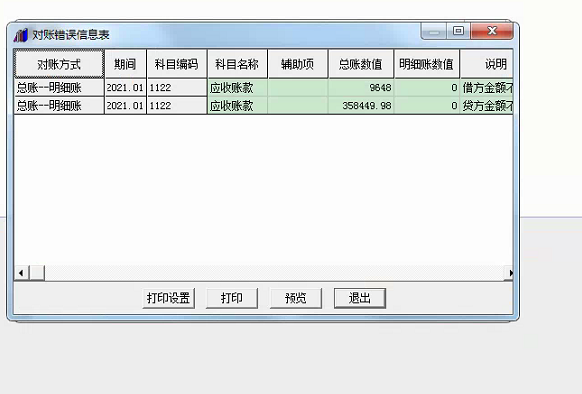Screen dimensions: 582x394
Task: Maximize the 对账错误信息表 window
Action: tap(458, 31)
